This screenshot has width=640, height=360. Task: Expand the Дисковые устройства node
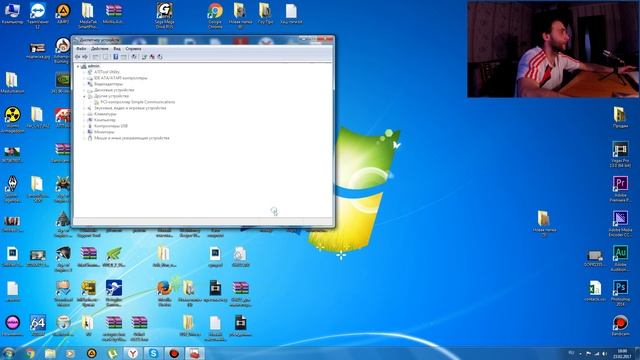[x=84, y=90]
